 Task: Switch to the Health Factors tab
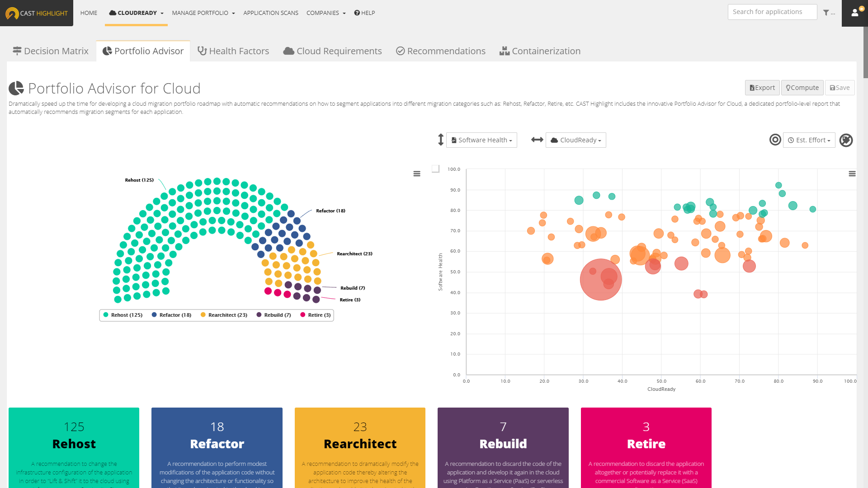(234, 51)
